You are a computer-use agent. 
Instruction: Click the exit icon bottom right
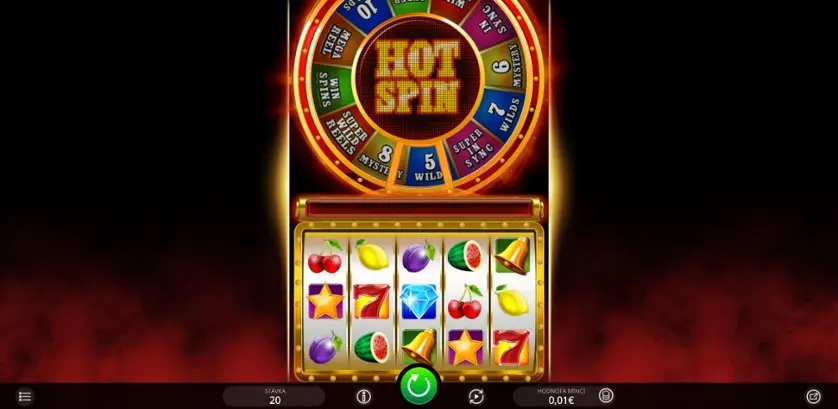click(813, 396)
